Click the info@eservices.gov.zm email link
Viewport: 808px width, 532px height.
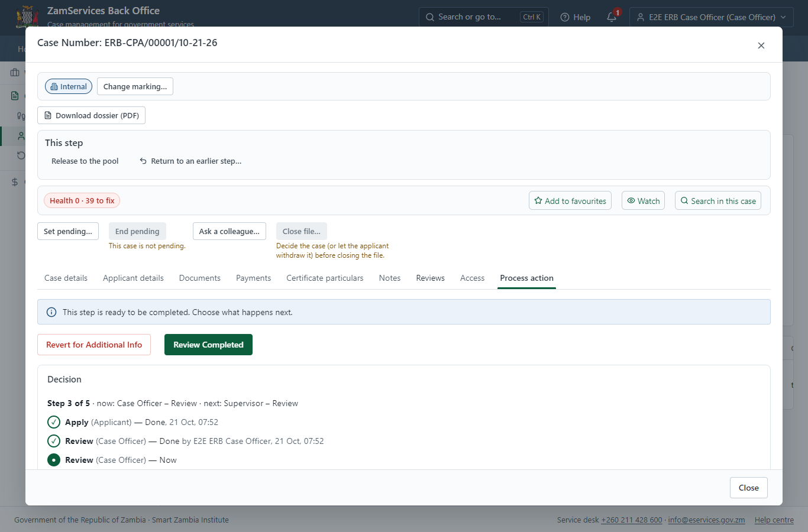706,520
